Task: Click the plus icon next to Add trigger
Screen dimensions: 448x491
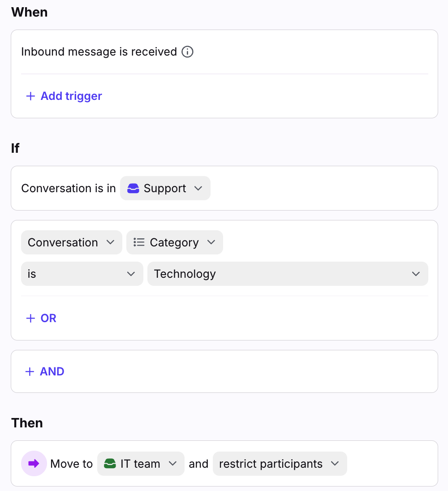Action: pyautogui.click(x=30, y=96)
